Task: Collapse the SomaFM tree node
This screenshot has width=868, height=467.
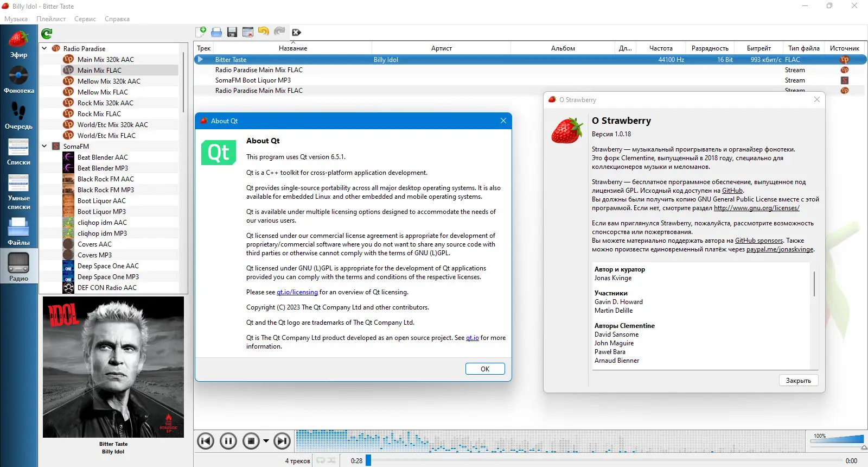Action: pyautogui.click(x=44, y=146)
